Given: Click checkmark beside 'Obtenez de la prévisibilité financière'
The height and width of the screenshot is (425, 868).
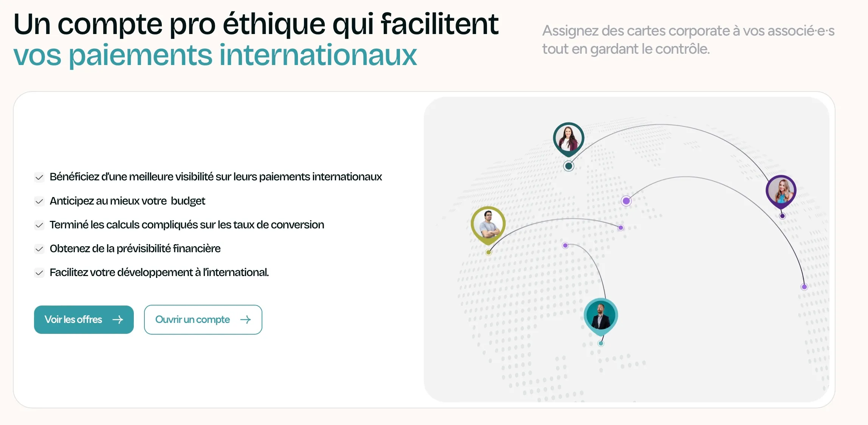Looking at the screenshot, I should pyautogui.click(x=39, y=249).
